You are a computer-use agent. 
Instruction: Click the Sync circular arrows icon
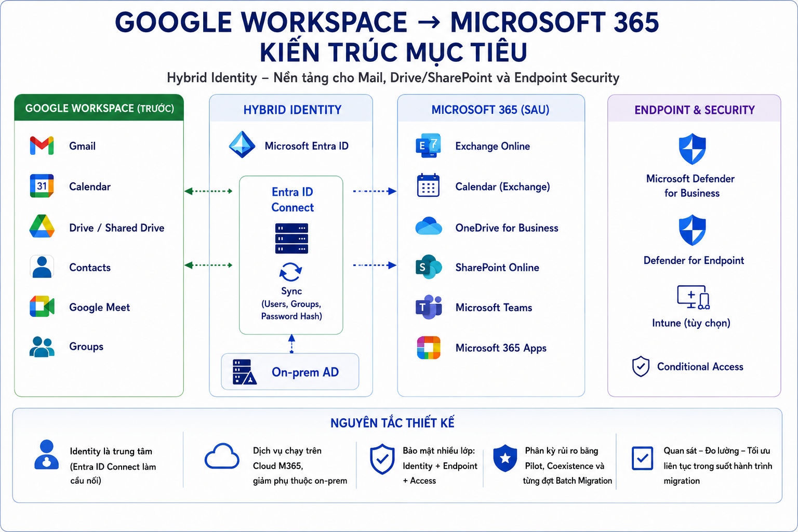[x=291, y=272]
